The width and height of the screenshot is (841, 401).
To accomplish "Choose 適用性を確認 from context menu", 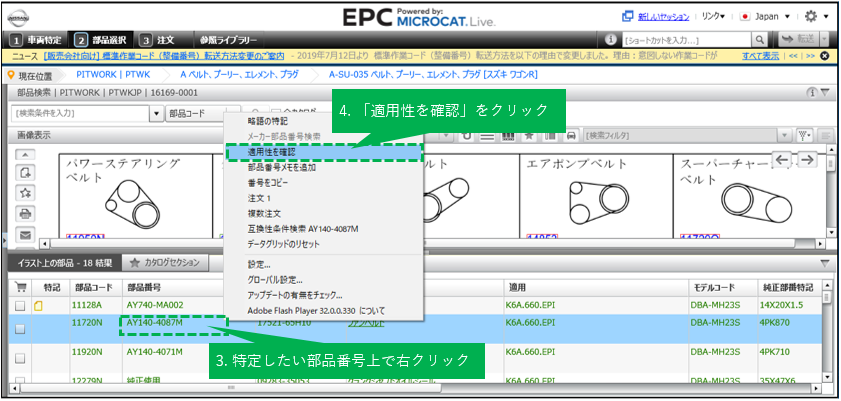I will click(324, 152).
